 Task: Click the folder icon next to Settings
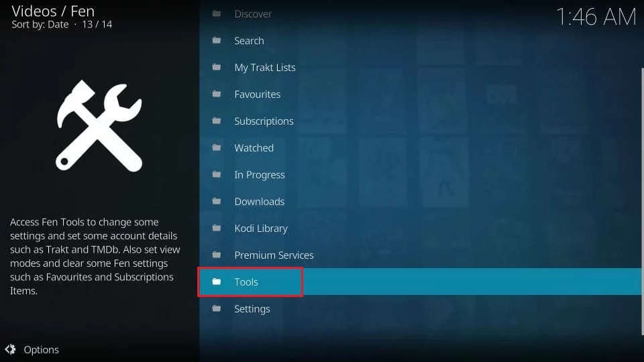click(217, 309)
